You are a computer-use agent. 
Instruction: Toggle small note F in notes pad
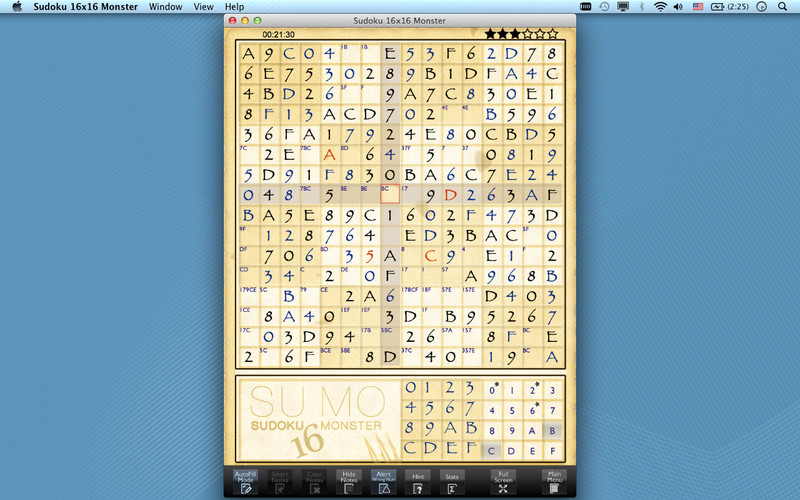point(552,451)
